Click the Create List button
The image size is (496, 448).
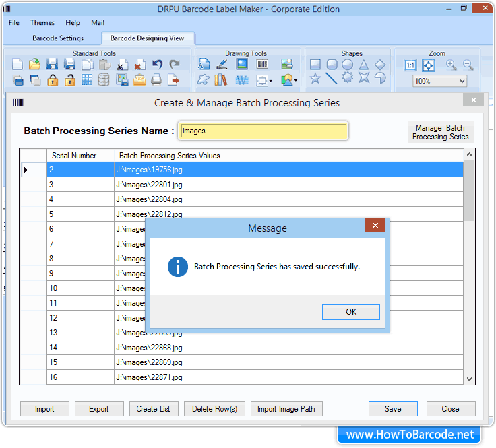154,409
